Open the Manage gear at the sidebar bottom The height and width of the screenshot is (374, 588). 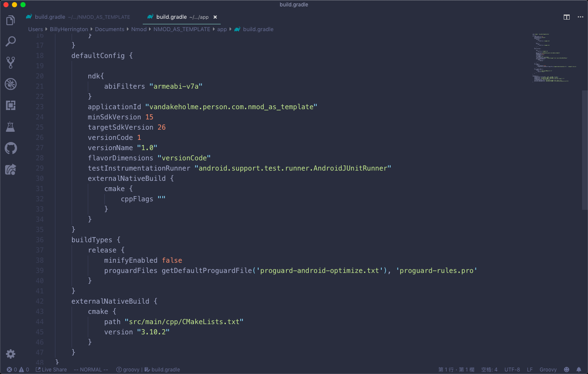pyautogui.click(x=10, y=354)
